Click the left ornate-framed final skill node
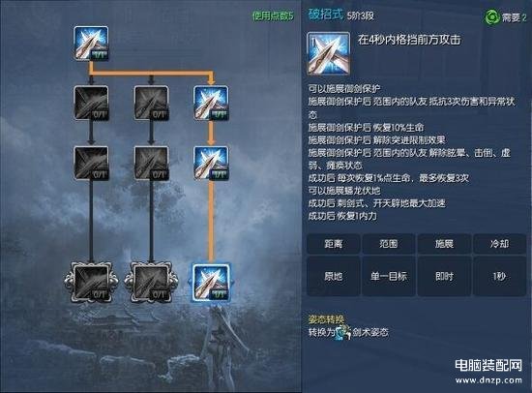The width and height of the screenshot is (532, 393). (x=91, y=283)
